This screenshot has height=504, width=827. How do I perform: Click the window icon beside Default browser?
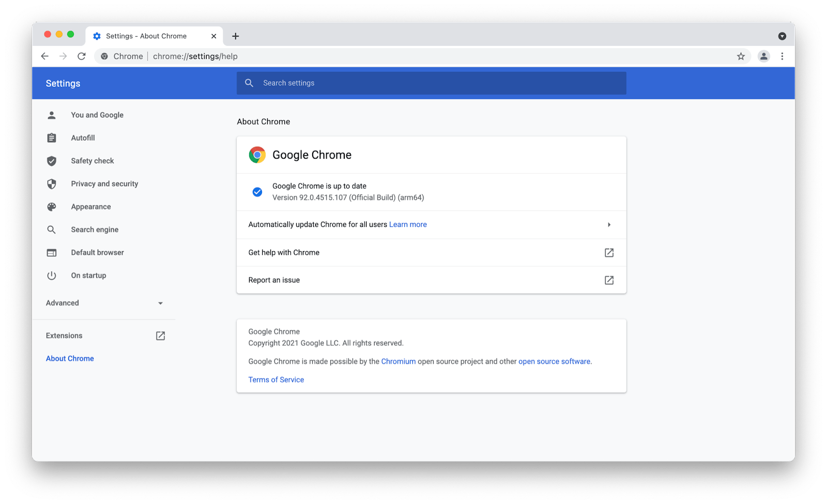(52, 253)
